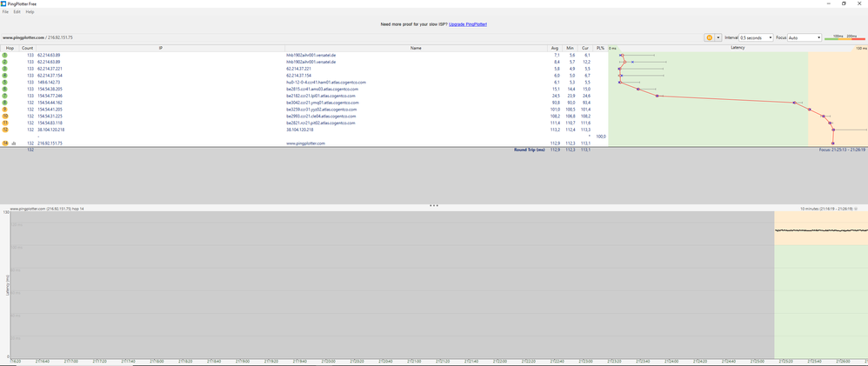Follow the Upgrade PingPlotter! link

pyautogui.click(x=468, y=24)
